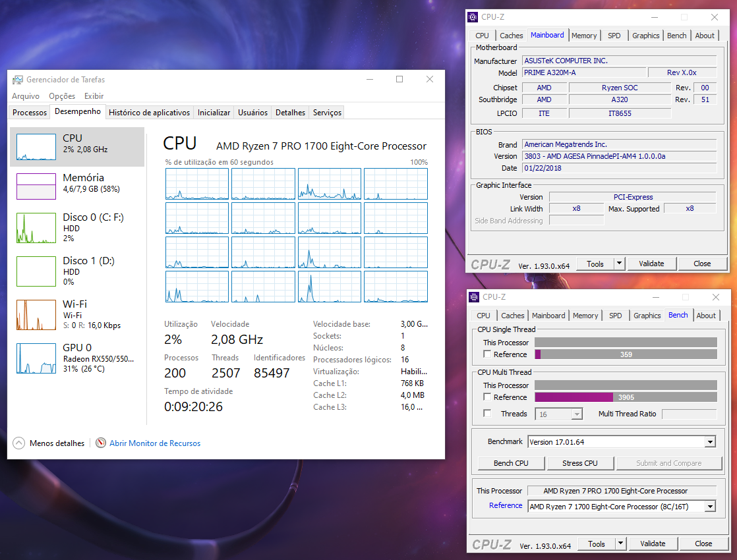Select the Wi-Fi graph thumbnail
The width and height of the screenshot is (737, 560).
click(x=36, y=315)
